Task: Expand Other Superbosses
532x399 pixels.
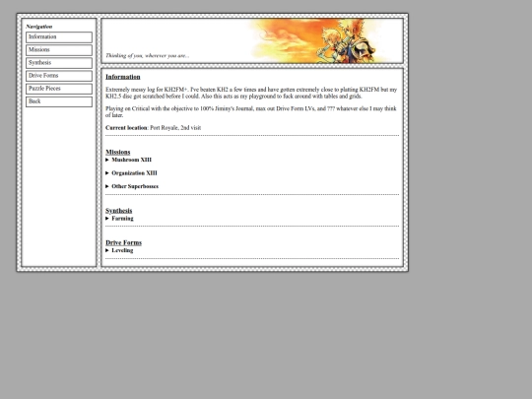Action: pyautogui.click(x=132, y=186)
